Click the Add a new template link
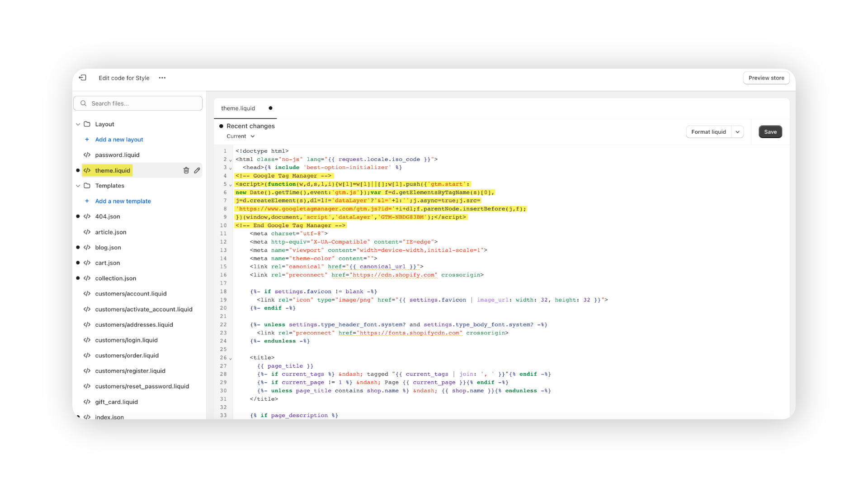This screenshot has width=868, height=488. [123, 201]
